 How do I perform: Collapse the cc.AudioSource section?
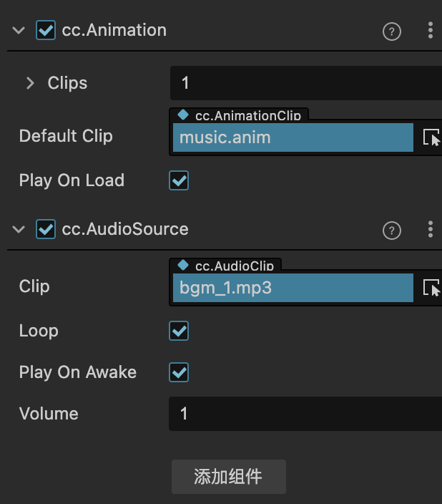coord(19,229)
